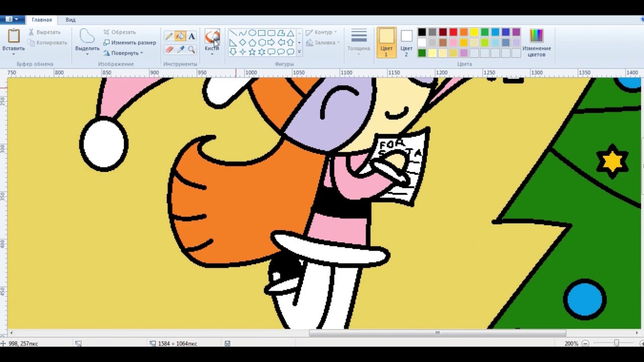Viewport: 644px width, 362px height.
Task: Click the Копировать copy button
Action: (x=47, y=43)
